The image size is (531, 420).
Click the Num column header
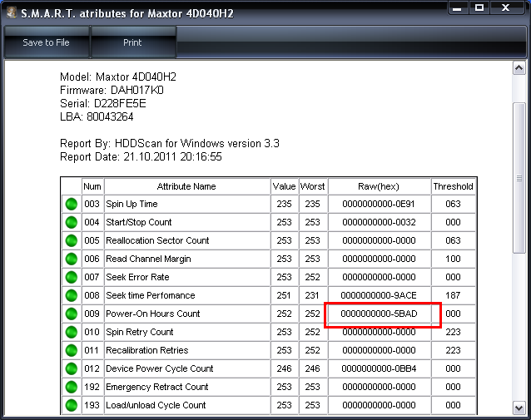point(92,186)
